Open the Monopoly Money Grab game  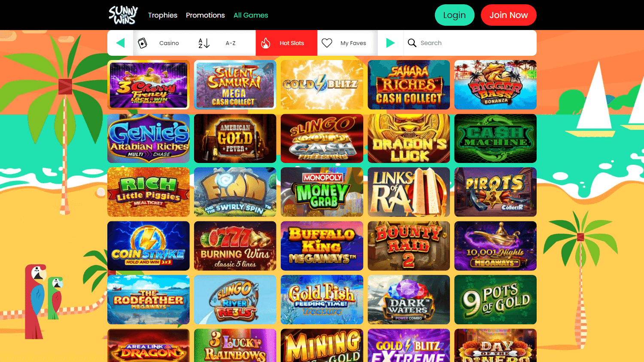(x=322, y=192)
